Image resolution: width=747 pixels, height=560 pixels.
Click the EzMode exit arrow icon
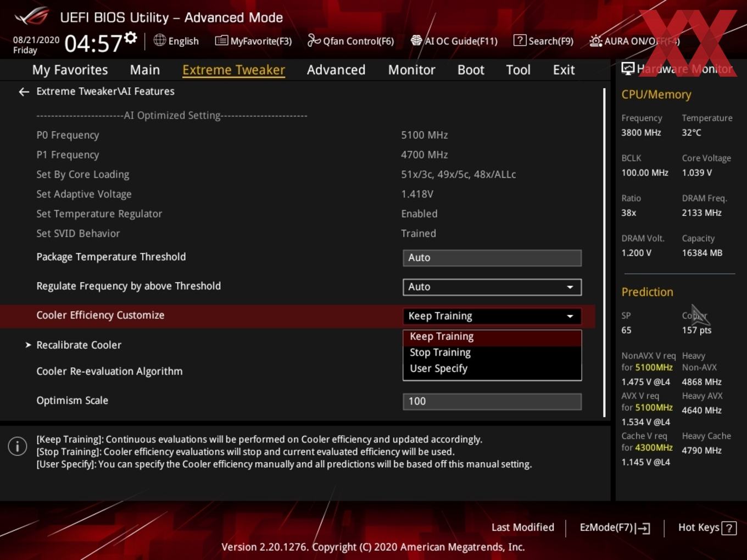click(643, 528)
